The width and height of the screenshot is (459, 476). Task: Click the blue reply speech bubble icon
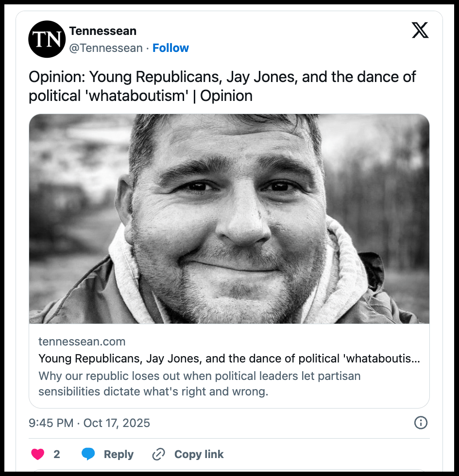[88, 454]
